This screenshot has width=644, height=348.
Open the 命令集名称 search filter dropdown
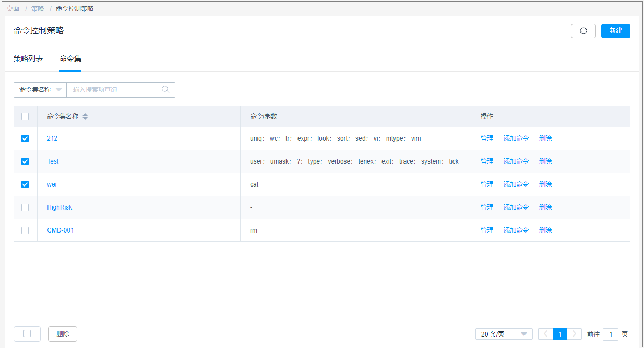[40, 89]
